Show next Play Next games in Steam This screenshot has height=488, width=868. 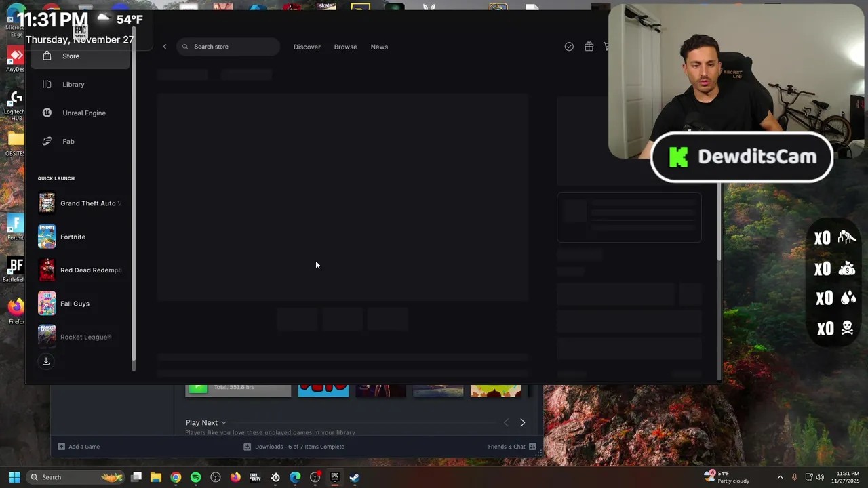coord(522,422)
